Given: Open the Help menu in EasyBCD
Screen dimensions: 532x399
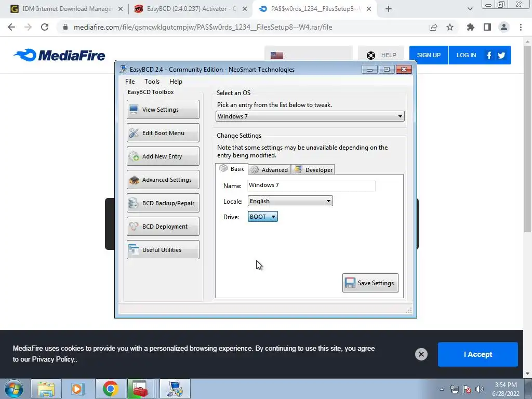Looking at the screenshot, I should (x=176, y=82).
